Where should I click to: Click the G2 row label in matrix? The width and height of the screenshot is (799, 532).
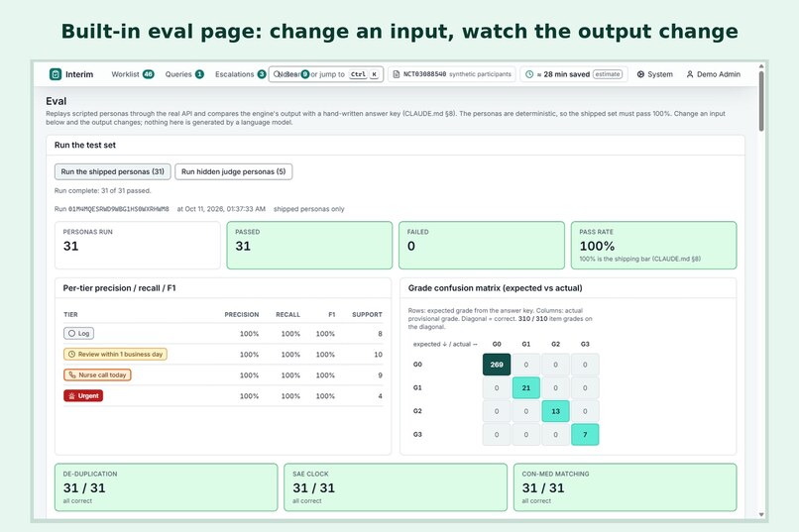[417, 411]
